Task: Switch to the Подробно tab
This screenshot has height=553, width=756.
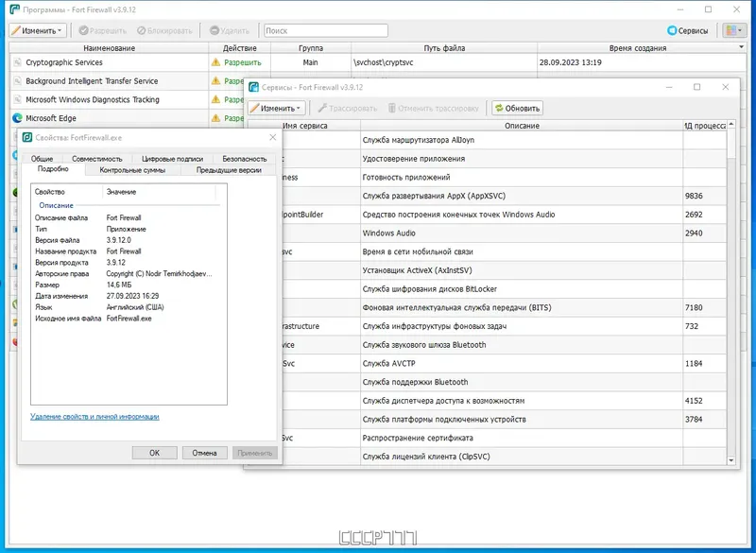Action: (53, 169)
